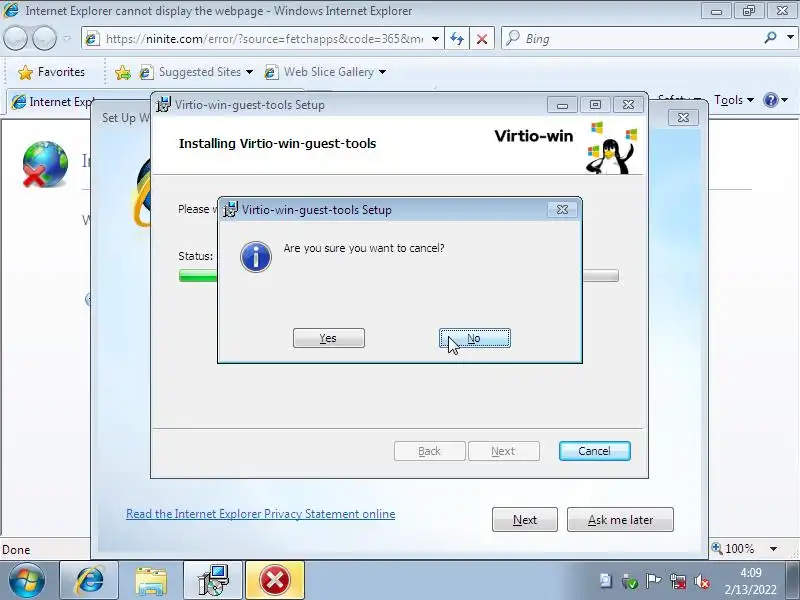Click the Ask me later button

coord(620,519)
